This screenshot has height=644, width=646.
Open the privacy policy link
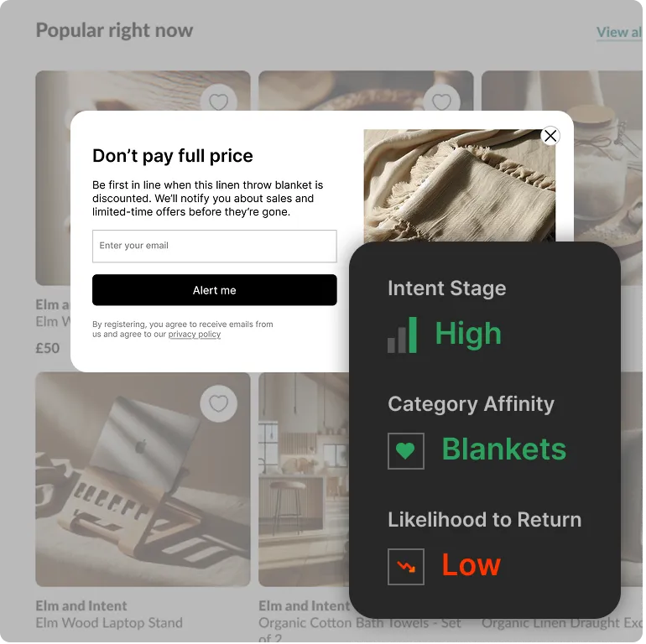click(x=195, y=335)
